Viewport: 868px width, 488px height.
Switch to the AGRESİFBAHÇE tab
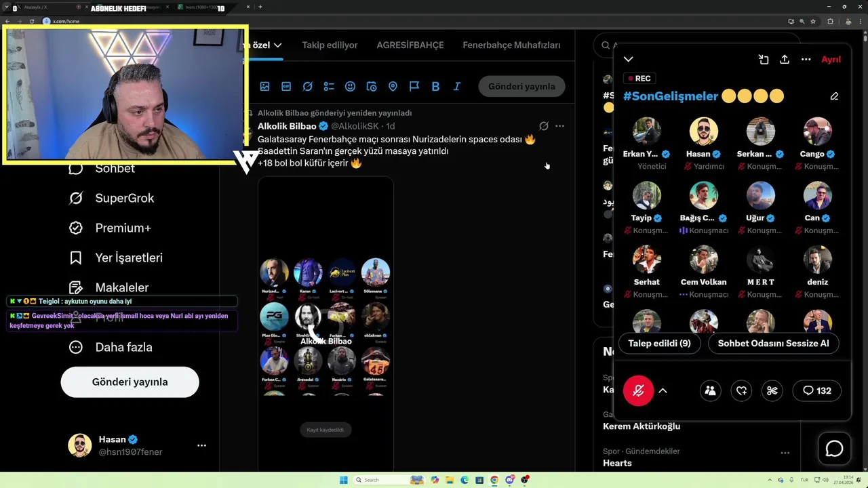click(410, 45)
